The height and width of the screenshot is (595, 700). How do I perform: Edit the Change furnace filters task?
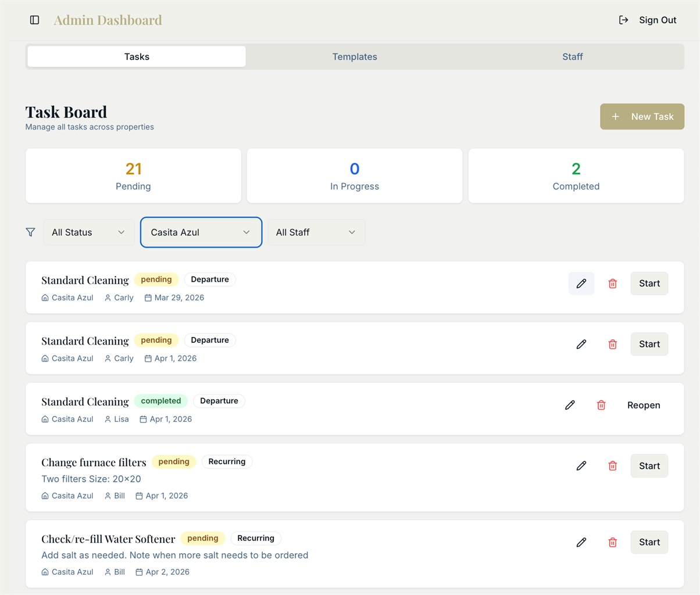(581, 465)
